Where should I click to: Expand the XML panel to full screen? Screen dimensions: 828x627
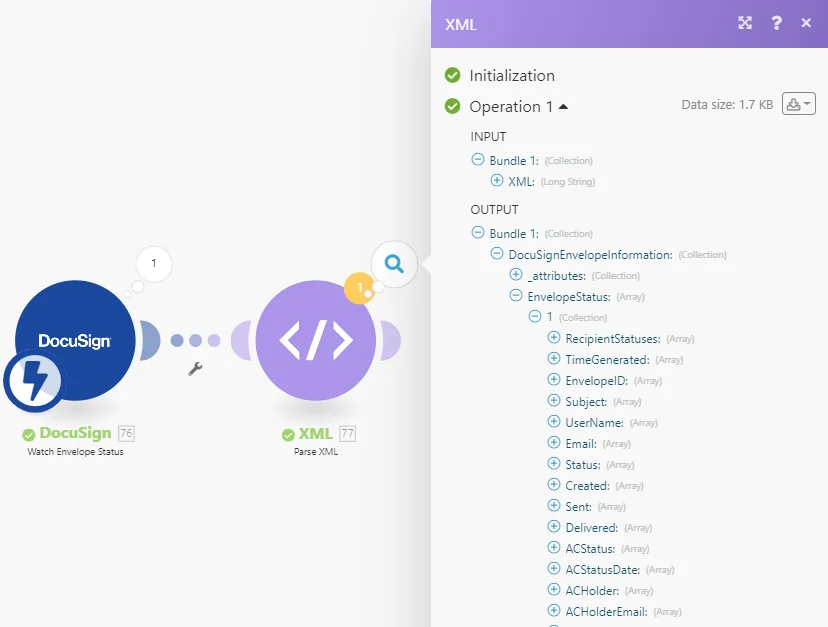coord(745,23)
